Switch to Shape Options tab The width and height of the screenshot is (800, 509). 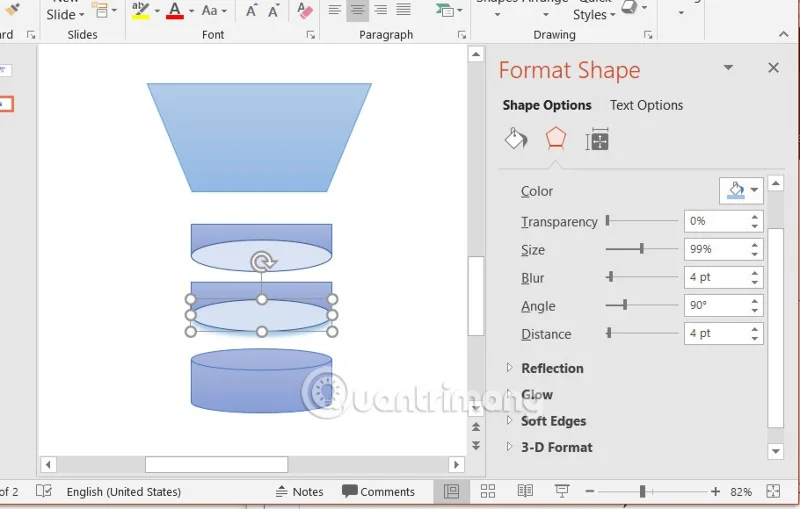click(547, 105)
